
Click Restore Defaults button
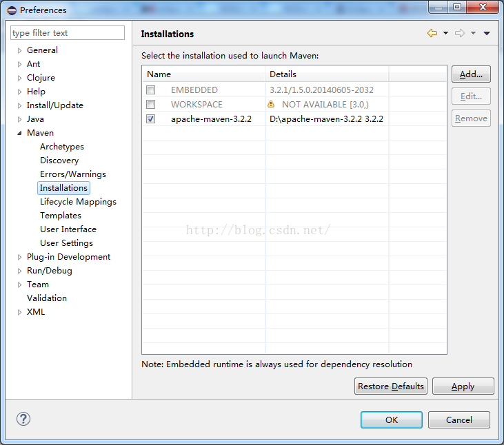click(x=391, y=386)
